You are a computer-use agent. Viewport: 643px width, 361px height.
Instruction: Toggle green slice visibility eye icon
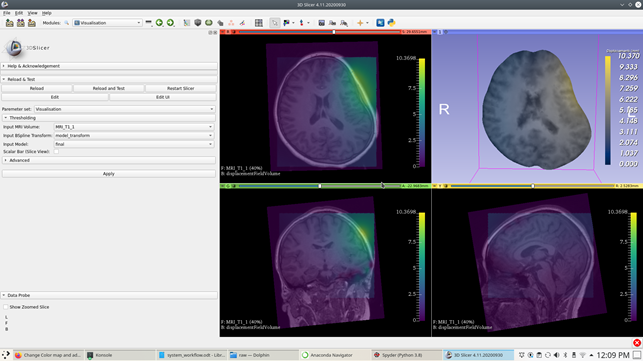234,186
